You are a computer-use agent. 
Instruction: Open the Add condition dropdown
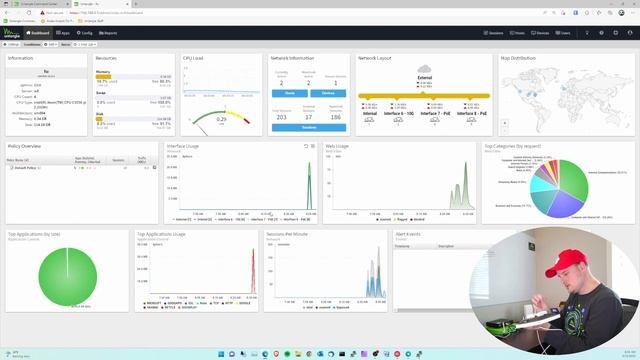pos(51,44)
